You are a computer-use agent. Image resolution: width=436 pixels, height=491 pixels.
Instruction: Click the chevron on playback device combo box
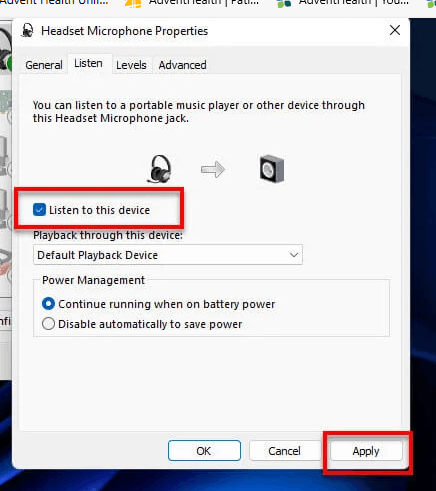[294, 255]
